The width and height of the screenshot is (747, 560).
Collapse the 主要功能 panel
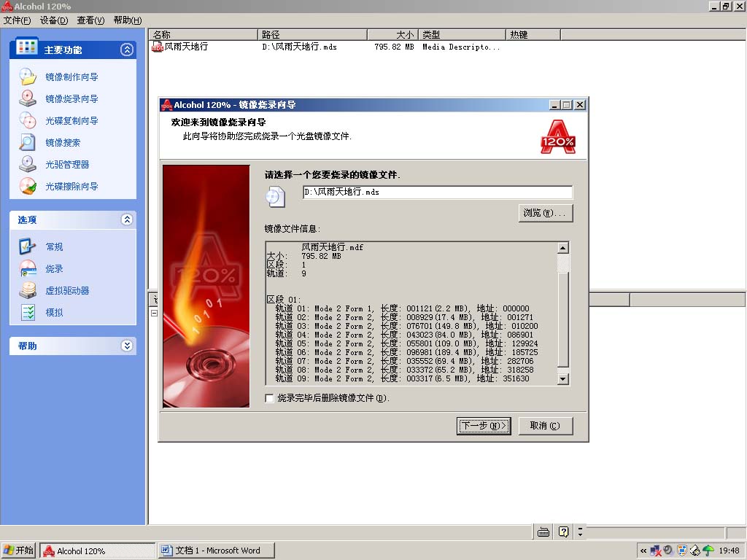coord(127,50)
